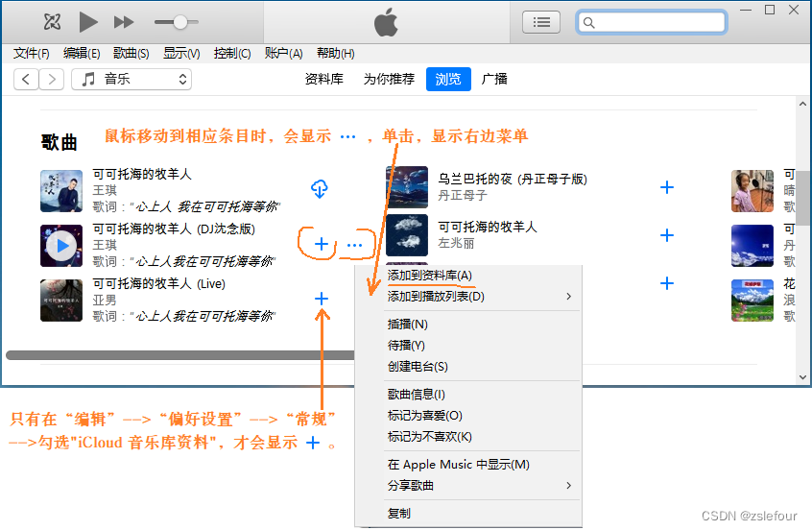Open the 歌曲(S) menu
Viewport: 812px width, 530px height.
coord(131,54)
